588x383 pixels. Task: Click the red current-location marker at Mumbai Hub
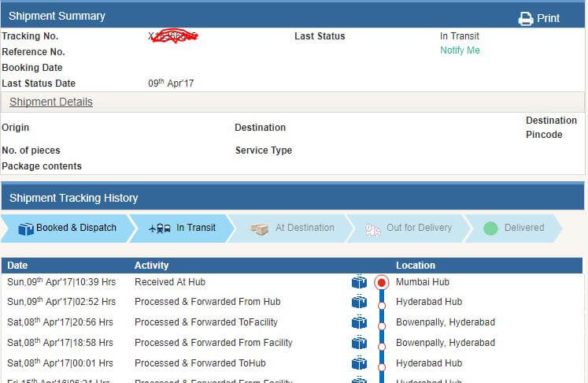[382, 282]
